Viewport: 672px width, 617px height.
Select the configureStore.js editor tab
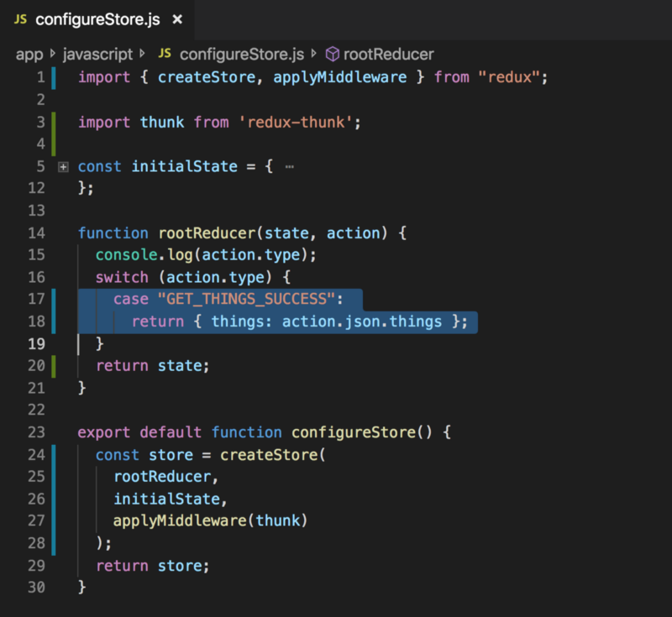coord(97,18)
